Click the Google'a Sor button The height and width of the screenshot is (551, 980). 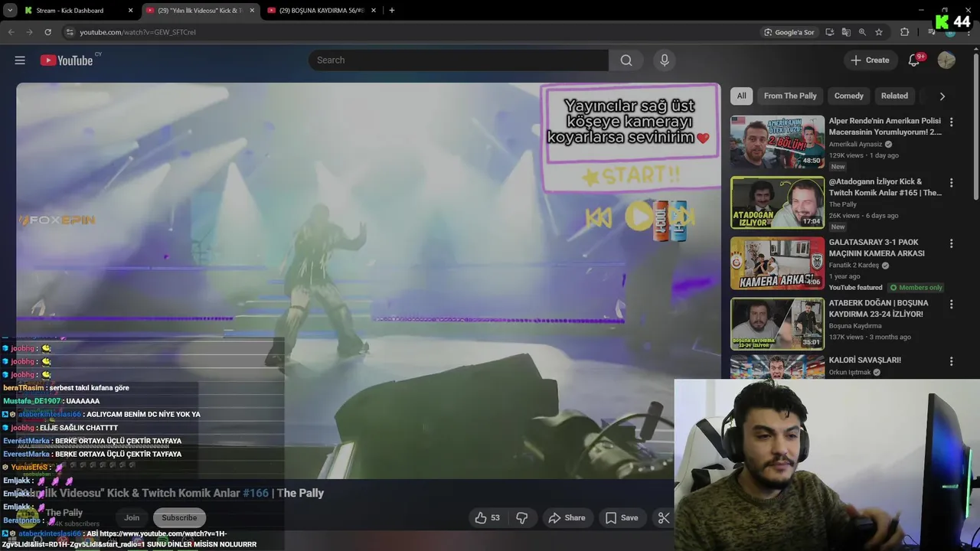789,32
